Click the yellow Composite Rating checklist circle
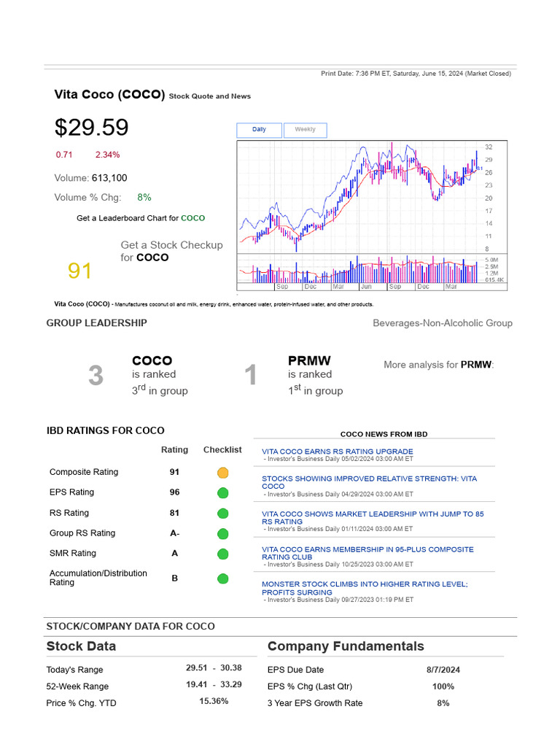The image size is (560, 747). 222,473
